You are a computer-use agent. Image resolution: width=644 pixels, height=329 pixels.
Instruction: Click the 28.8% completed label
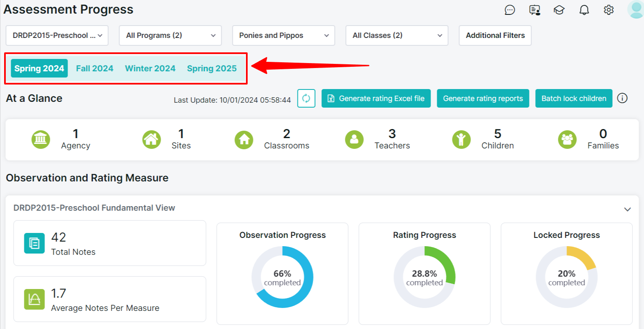(425, 278)
